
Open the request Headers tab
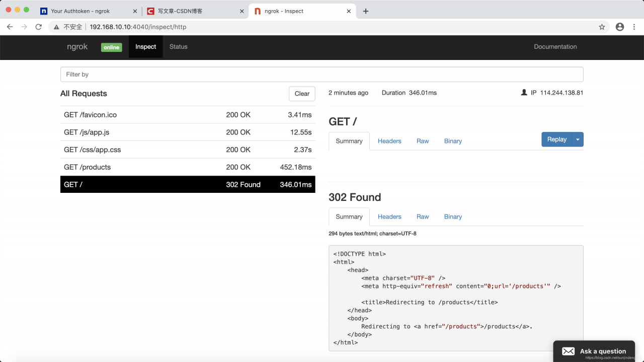pos(389,141)
